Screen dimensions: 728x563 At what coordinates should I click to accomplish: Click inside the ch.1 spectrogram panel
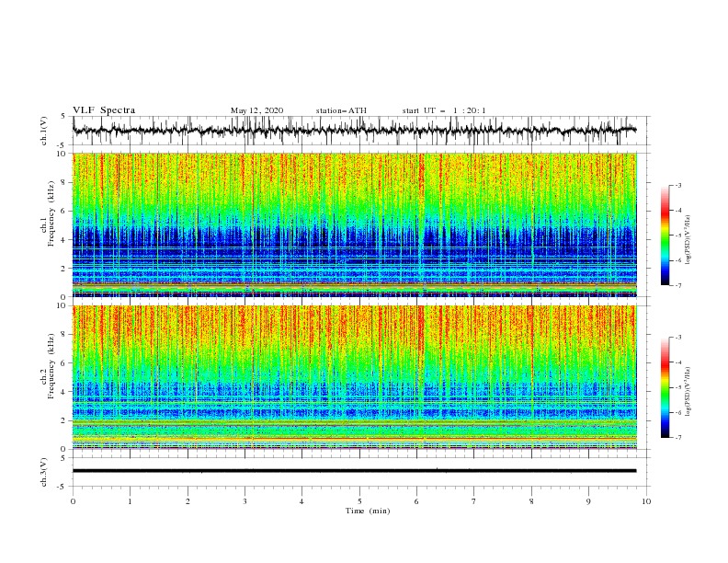point(354,224)
